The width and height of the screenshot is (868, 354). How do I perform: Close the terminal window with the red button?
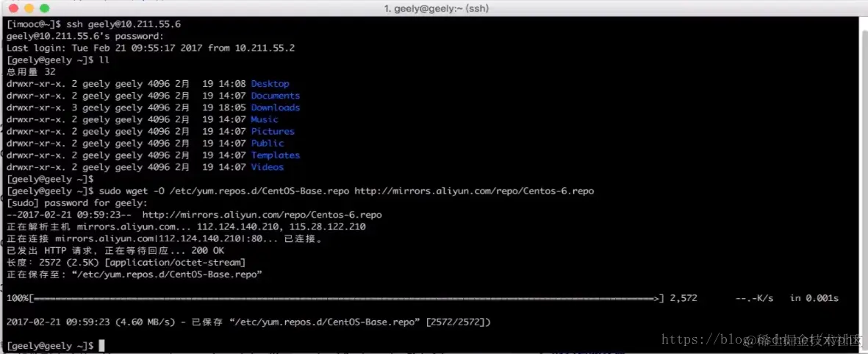(x=13, y=8)
